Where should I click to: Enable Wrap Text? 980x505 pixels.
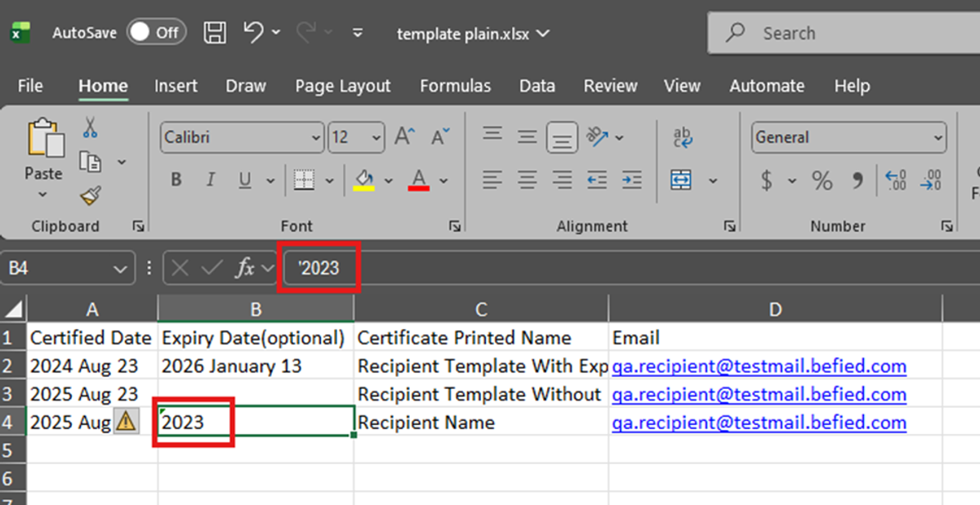[x=683, y=136]
